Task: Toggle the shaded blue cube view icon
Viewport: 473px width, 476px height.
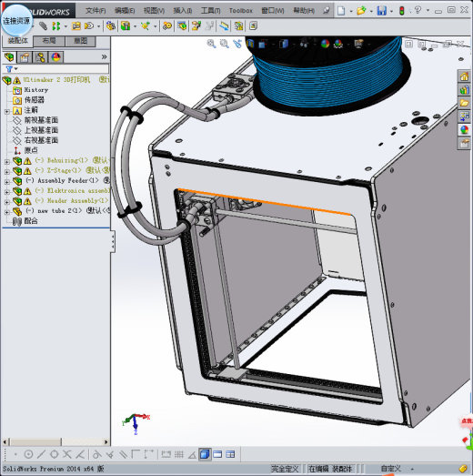Action: pyautogui.click(x=205, y=454)
